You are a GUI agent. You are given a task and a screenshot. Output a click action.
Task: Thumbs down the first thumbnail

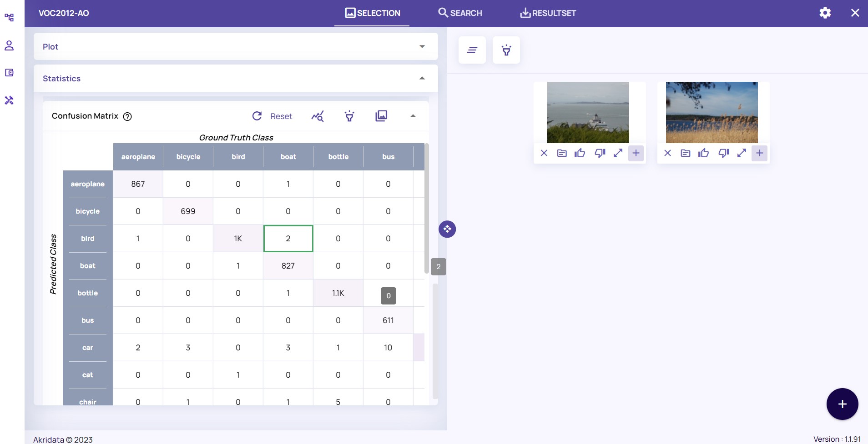tap(600, 153)
